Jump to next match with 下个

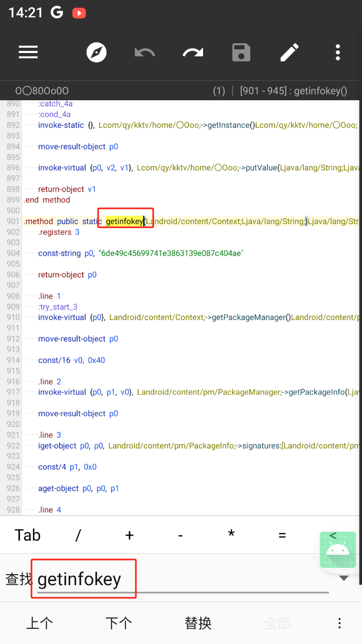click(119, 623)
